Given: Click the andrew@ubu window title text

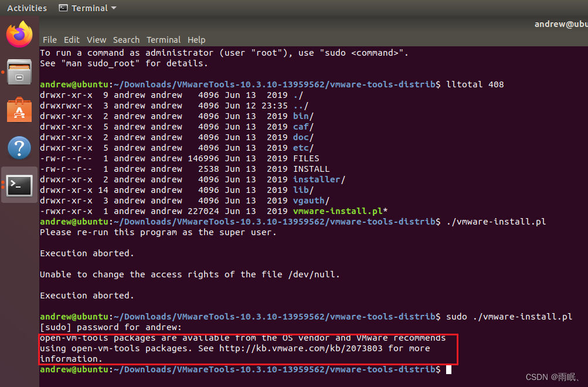Looking at the screenshot, I should (x=561, y=24).
